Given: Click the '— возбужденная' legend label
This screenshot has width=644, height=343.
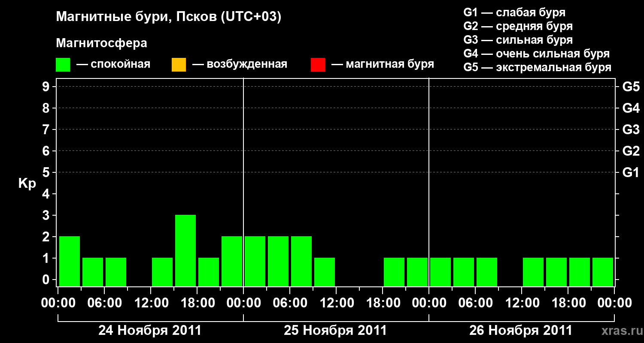Looking at the screenshot, I should point(240,65).
